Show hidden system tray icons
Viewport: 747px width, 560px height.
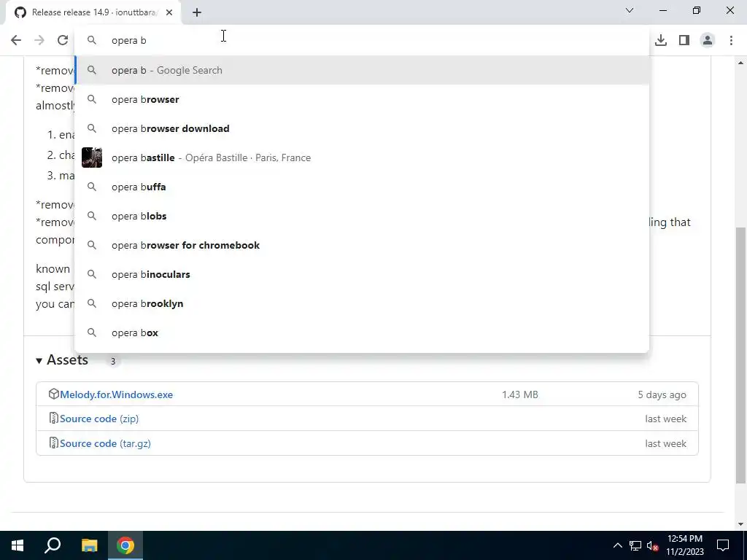[x=617, y=545]
